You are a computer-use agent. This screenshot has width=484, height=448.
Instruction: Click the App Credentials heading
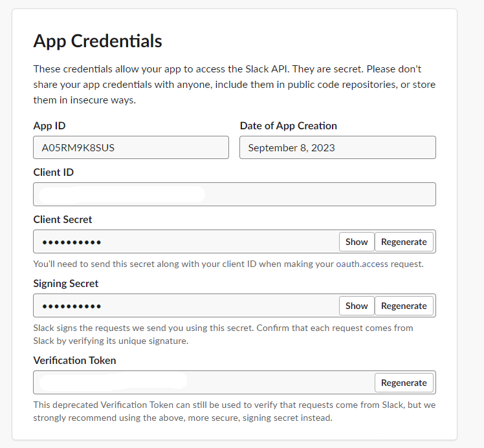(x=98, y=41)
